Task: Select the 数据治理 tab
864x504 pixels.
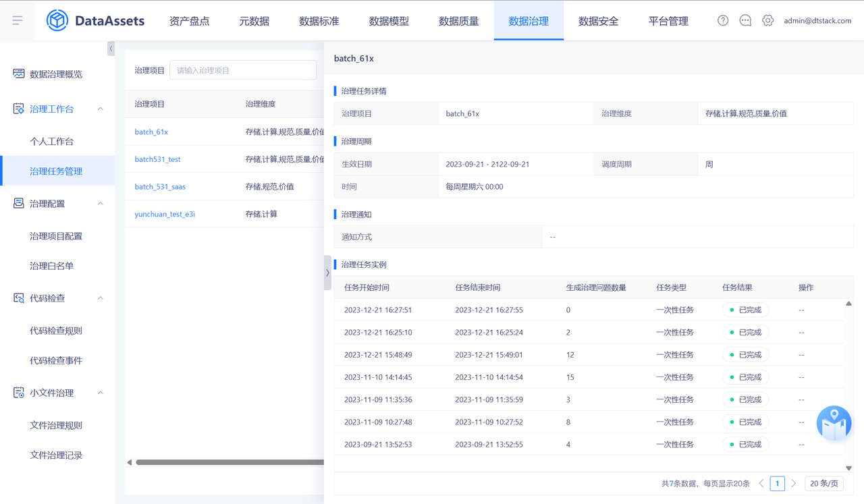Action: 529,21
